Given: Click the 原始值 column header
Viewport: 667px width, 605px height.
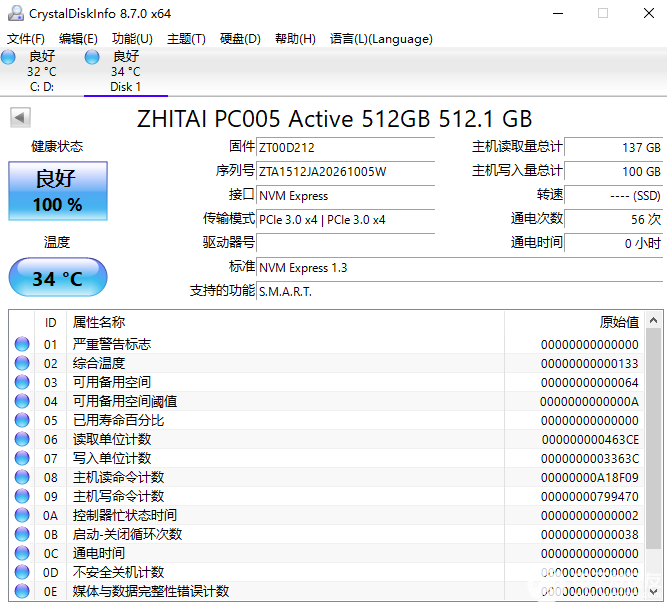Looking at the screenshot, I should (574, 322).
